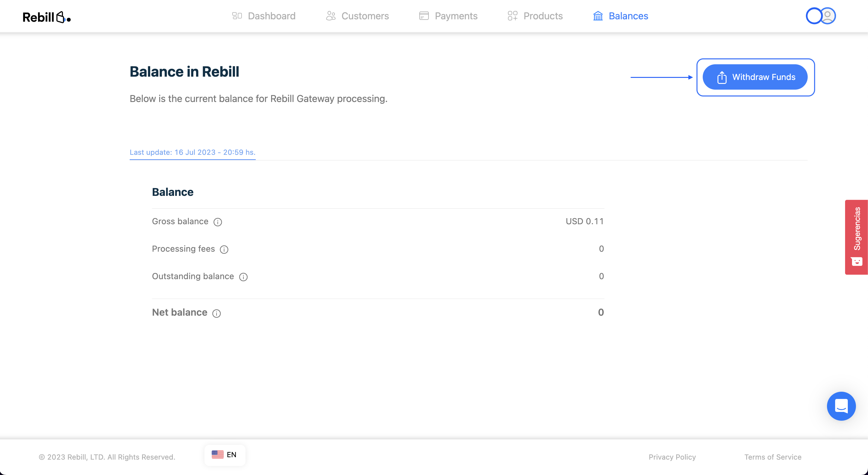Click the Dashboard layout icon

pyautogui.click(x=237, y=16)
